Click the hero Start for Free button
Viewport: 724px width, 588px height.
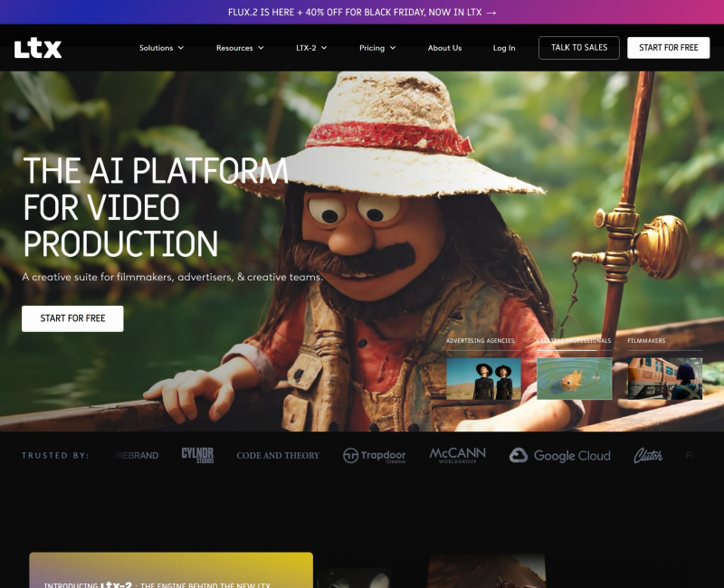(x=72, y=318)
